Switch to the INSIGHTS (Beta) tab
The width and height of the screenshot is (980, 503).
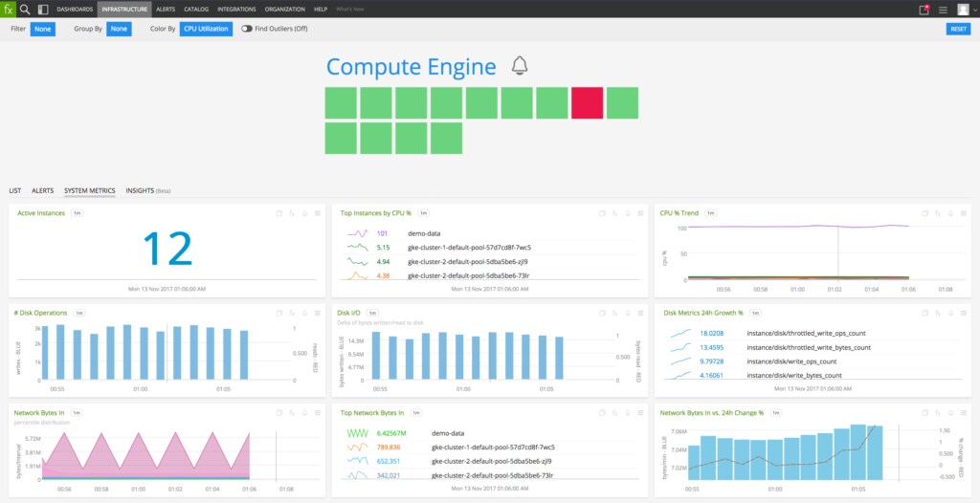[x=148, y=190]
